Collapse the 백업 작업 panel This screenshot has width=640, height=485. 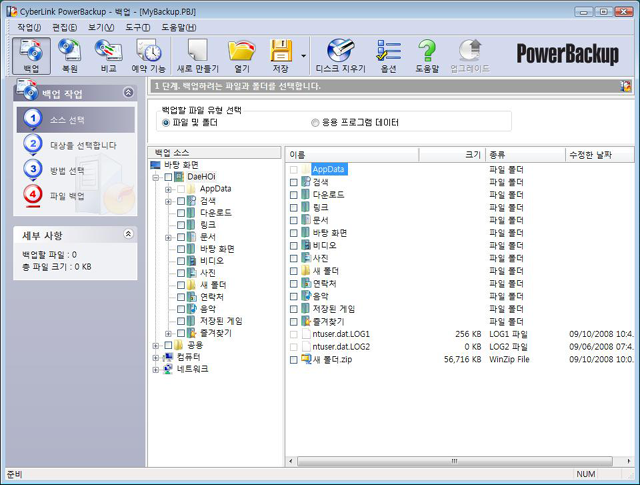click(128, 93)
